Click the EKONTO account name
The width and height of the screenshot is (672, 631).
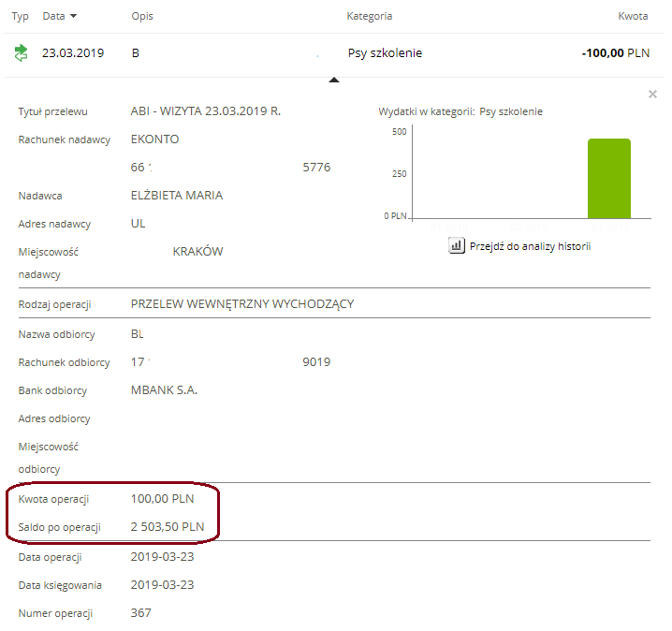(x=154, y=139)
